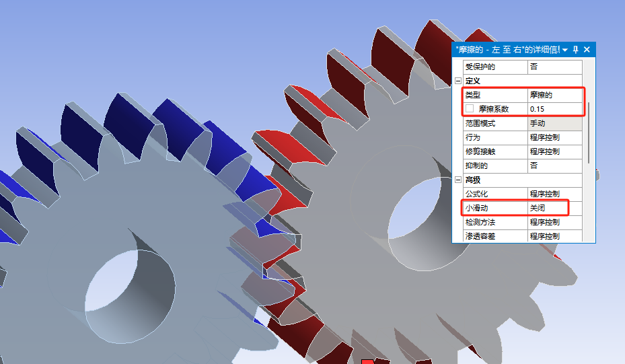This screenshot has width=625, height=364.
Task: Tick the 摩擦系数 parameter checkbox
Action: click(x=470, y=109)
